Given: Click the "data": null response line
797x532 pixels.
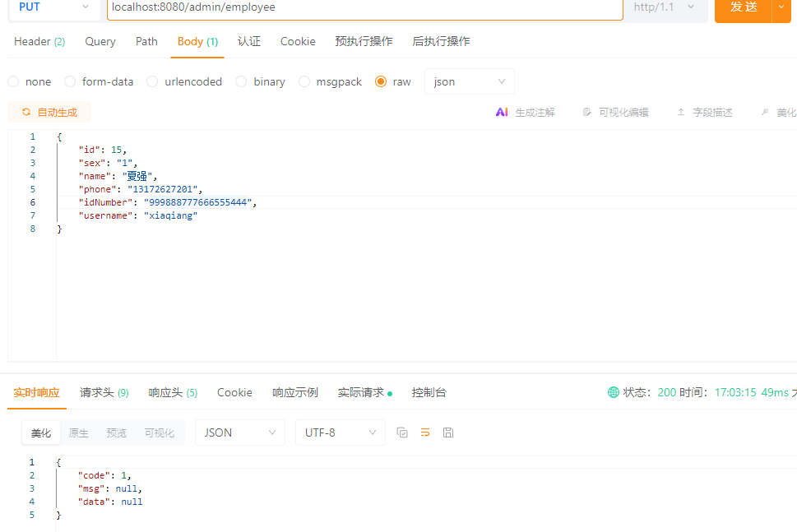Looking at the screenshot, I should pyautogui.click(x=110, y=502).
